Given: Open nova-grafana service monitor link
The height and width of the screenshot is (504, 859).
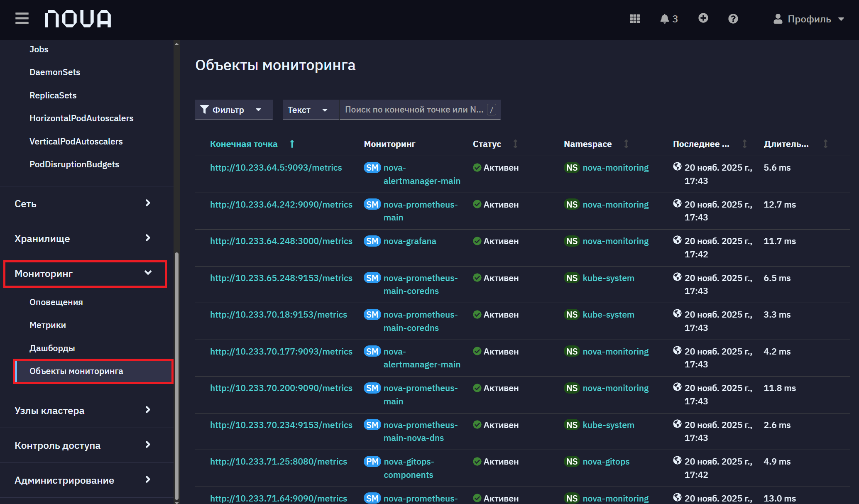Looking at the screenshot, I should pyautogui.click(x=410, y=241).
